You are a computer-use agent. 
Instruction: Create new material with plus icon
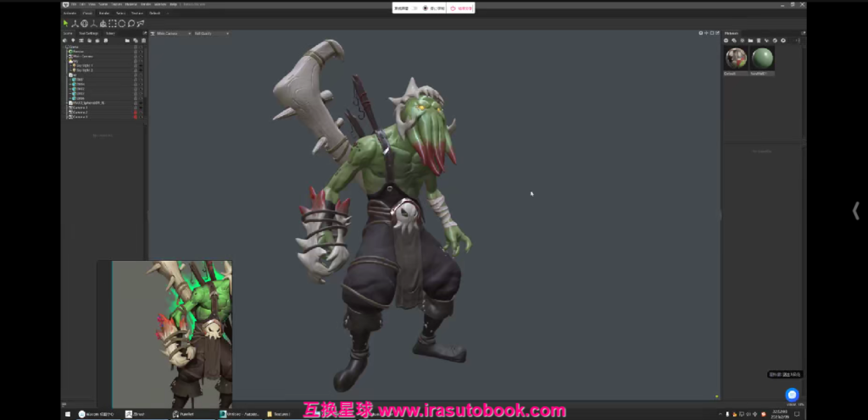click(x=726, y=41)
